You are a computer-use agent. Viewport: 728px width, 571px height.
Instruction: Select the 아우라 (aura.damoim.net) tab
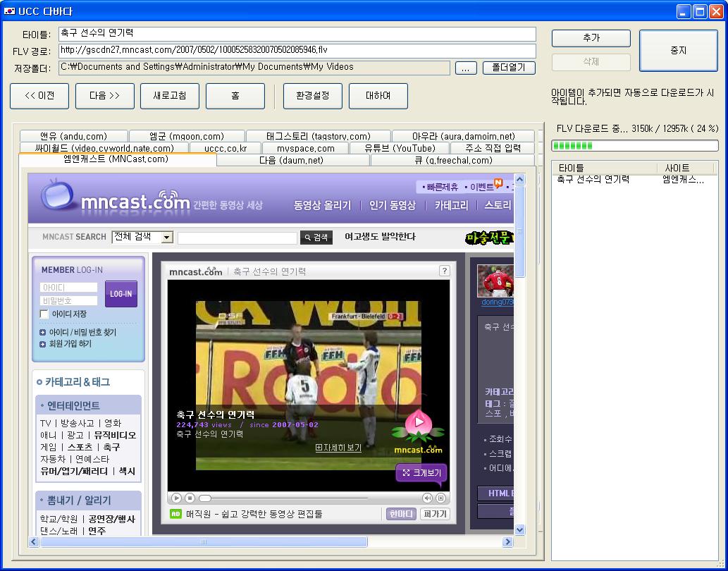point(463,136)
